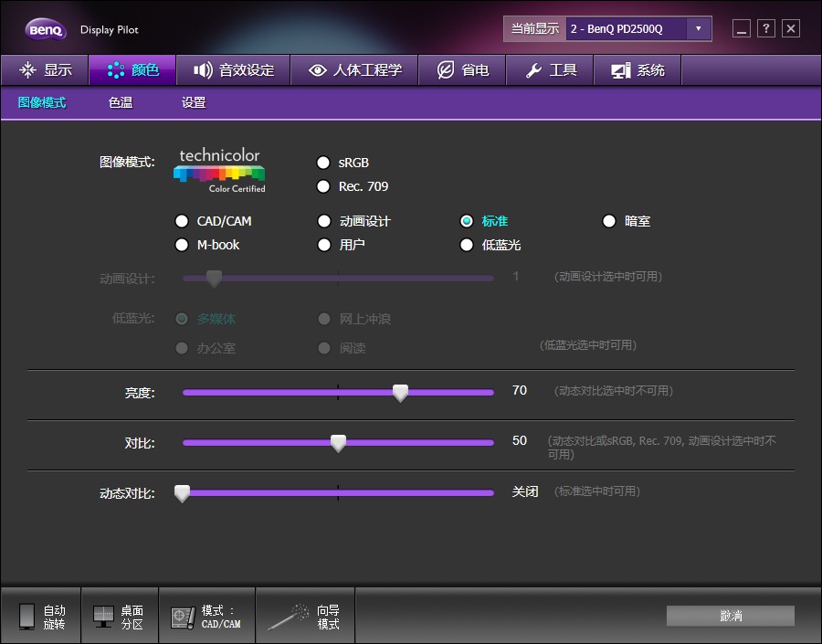Open the 系统 (System) menu tab
Screen dimensions: 822x644
(x=637, y=69)
